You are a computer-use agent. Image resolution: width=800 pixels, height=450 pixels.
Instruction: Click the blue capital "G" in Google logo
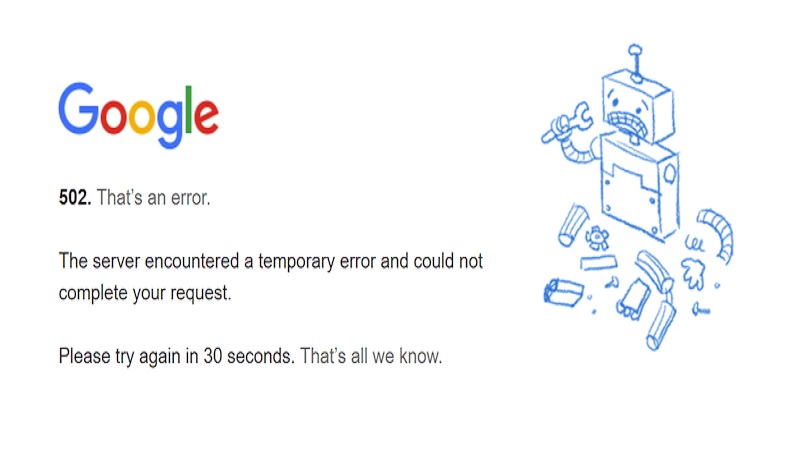click(79, 108)
